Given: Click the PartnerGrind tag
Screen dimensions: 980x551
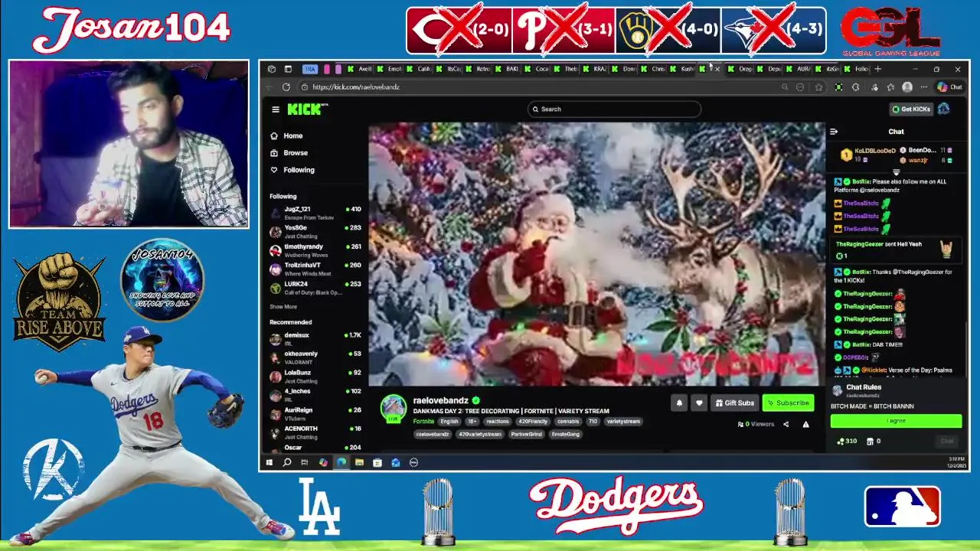Looking at the screenshot, I should coord(526,434).
